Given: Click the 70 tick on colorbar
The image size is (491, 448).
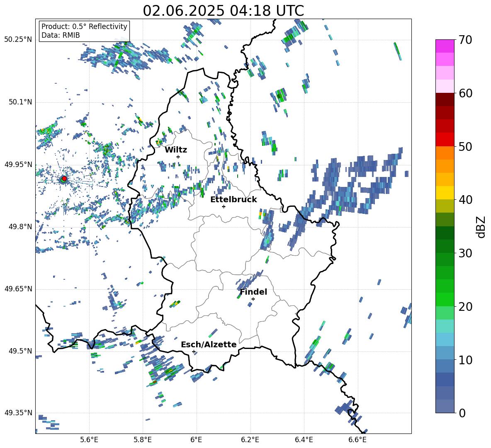Looking at the screenshot, I should pyautogui.click(x=465, y=40).
